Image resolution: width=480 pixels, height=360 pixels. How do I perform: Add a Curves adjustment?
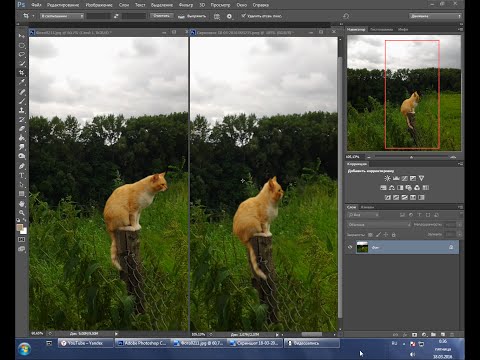(x=404, y=178)
